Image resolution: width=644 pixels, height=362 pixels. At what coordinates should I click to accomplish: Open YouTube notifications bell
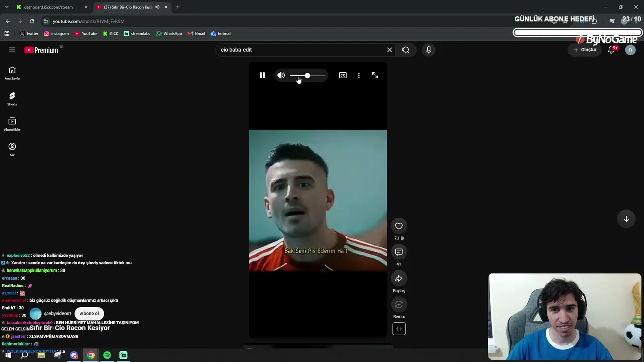tap(611, 50)
